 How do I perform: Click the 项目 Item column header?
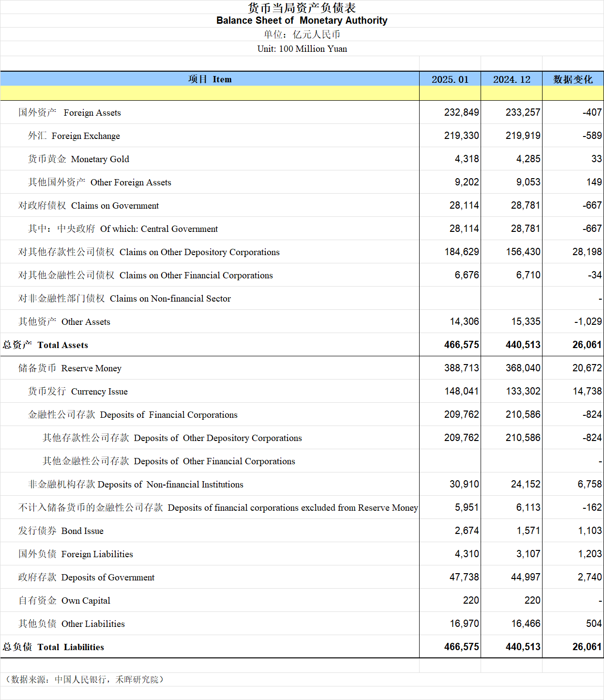click(210, 79)
